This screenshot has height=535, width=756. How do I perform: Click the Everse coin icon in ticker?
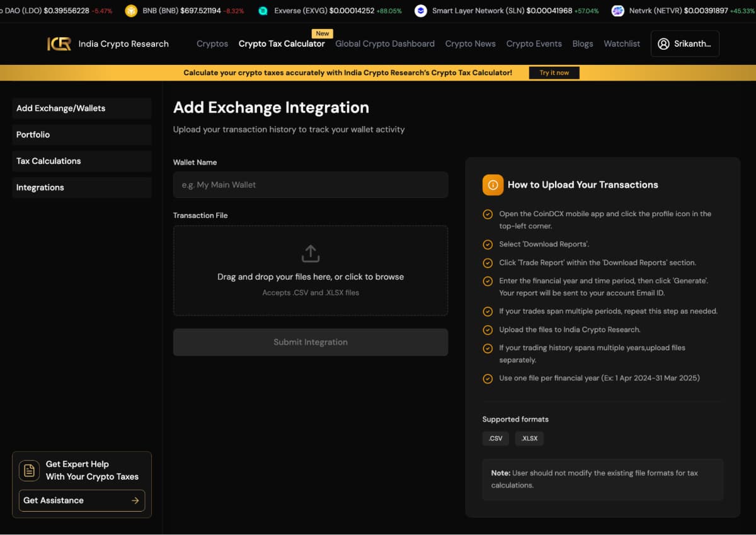pyautogui.click(x=263, y=11)
